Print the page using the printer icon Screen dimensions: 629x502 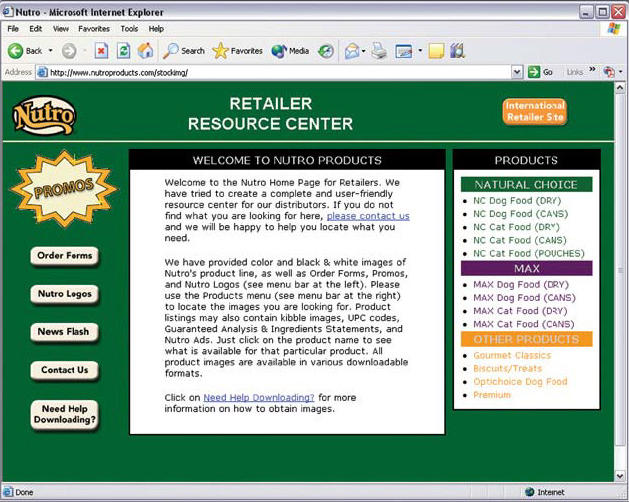point(379,51)
